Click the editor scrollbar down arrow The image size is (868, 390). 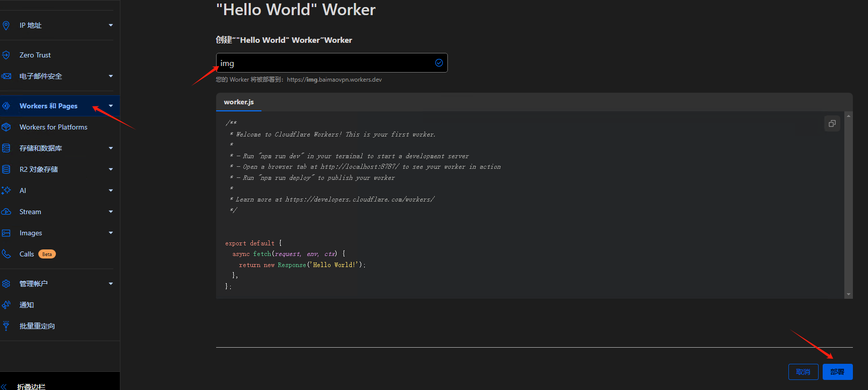click(848, 294)
